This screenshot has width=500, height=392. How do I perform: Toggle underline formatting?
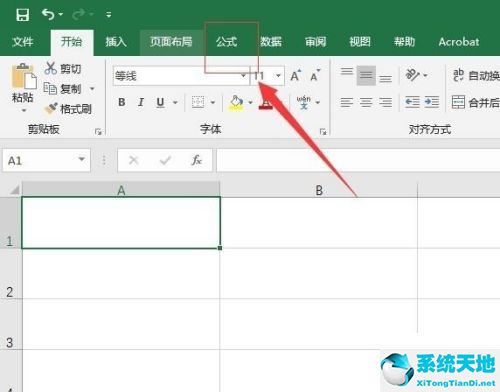click(160, 102)
